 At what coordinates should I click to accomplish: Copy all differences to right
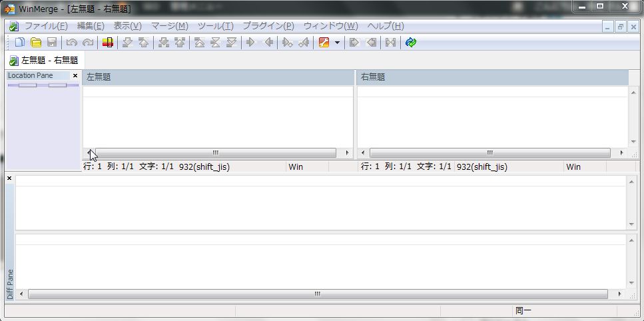(x=354, y=42)
